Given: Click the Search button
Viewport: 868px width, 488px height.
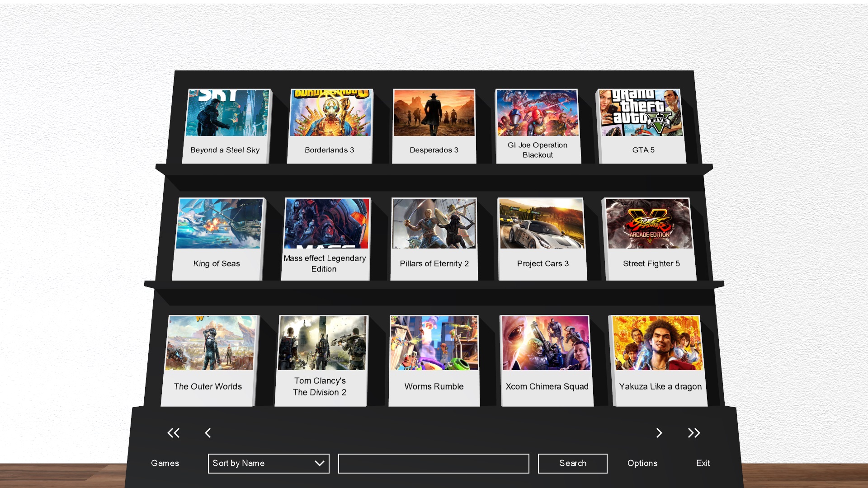Looking at the screenshot, I should point(573,464).
